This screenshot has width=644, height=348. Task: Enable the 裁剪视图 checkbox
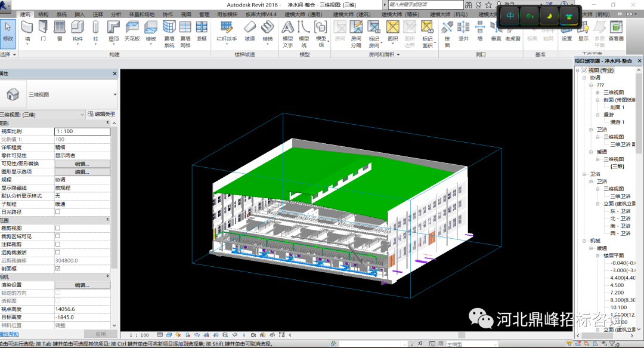[58, 228]
